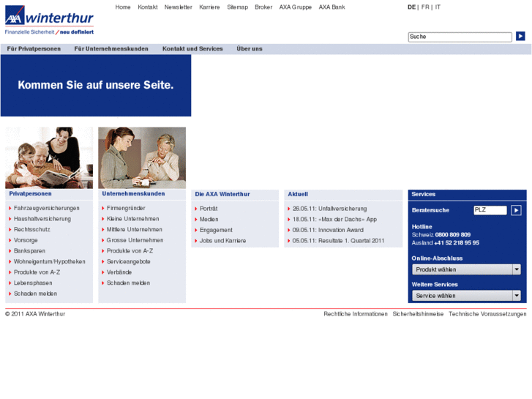The width and height of the screenshot is (532, 399).
Task: Open the Produkt wählen dropdown
Action: 466,269
